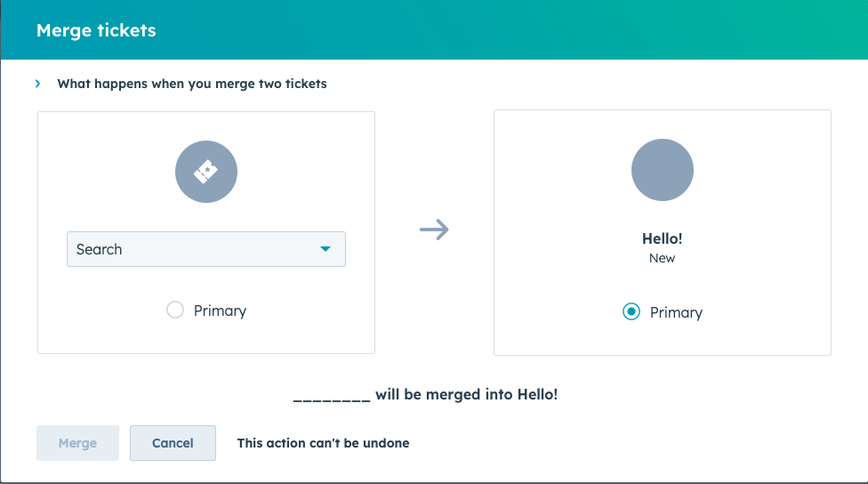This screenshot has width=868, height=484.
Task: Select the Primary radio under the Search box
Action: [x=175, y=311]
